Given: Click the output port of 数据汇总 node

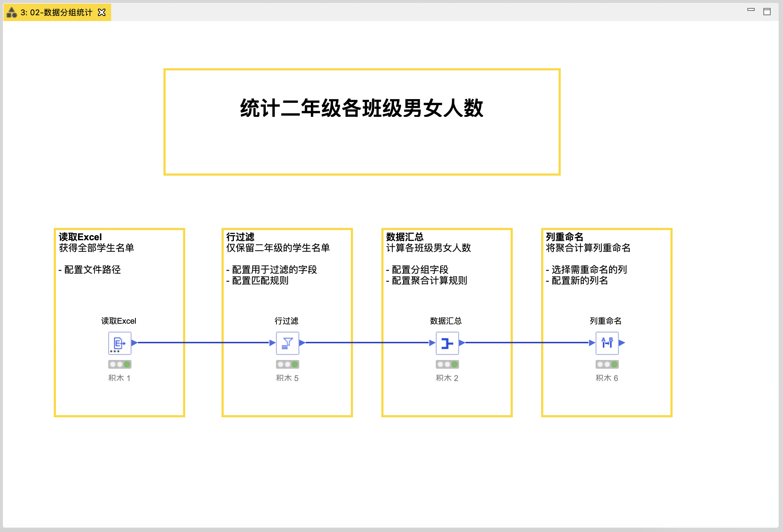Looking at the screenshot, I should (x=462, y=342).
